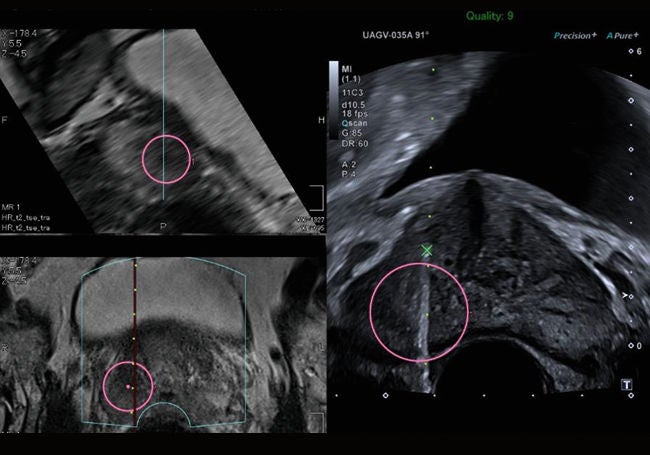The width and height of the screenshot is (650, 455).
Task: Select the MR 1 series label
Action: (x=11, y=207)
